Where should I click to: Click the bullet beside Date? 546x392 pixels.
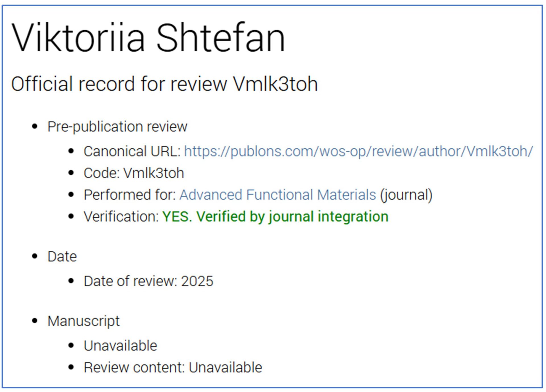[x=35, y=257]
